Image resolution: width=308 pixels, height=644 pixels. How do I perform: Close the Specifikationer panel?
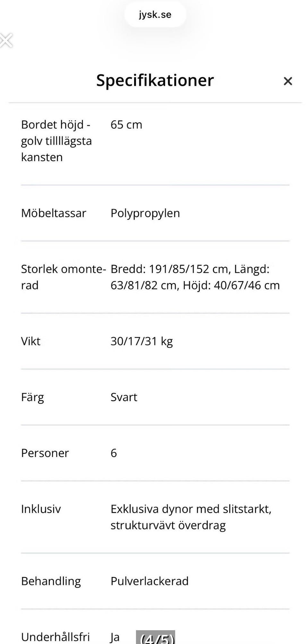(288, 81)
